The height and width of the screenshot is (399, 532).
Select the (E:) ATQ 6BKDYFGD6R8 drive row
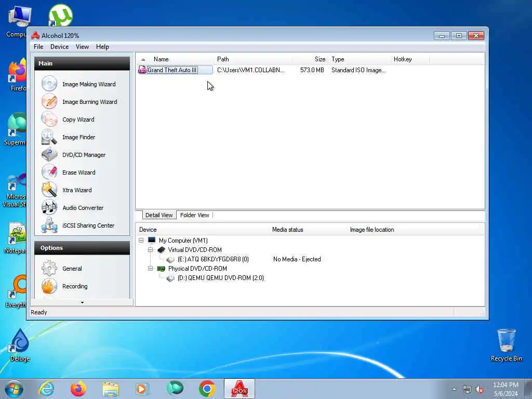[x=213, y=259]
